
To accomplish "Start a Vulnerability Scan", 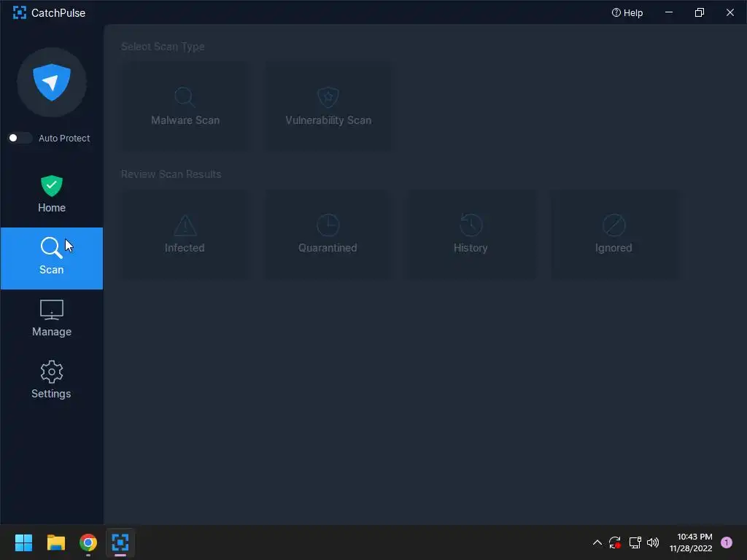I will 328,106.
